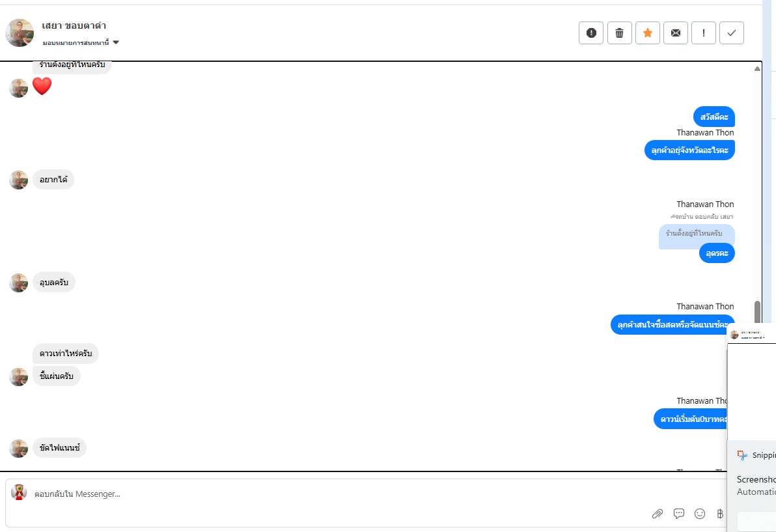
Task: Click the exclamation mark priority icon
Action: 703,33
